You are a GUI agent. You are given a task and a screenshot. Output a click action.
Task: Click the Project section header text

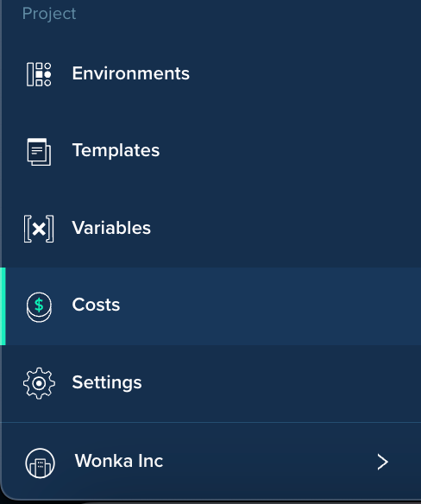(x=49, y=14)
